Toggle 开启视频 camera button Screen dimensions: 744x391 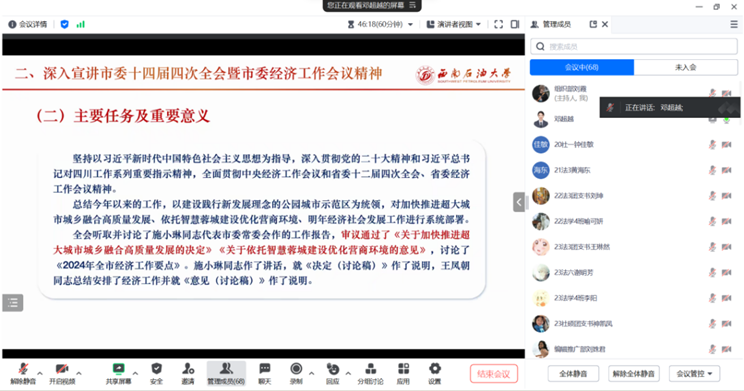point(62,373)
